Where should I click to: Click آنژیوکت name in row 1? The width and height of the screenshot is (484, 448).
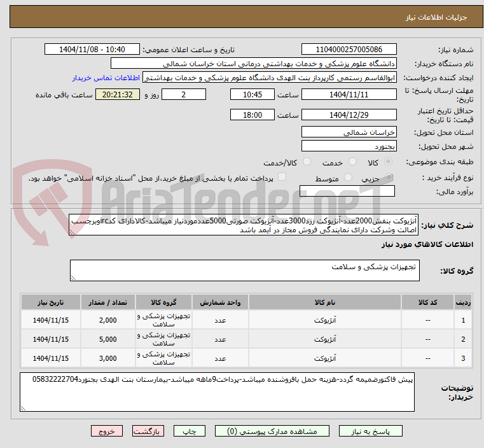pos(325,320)
